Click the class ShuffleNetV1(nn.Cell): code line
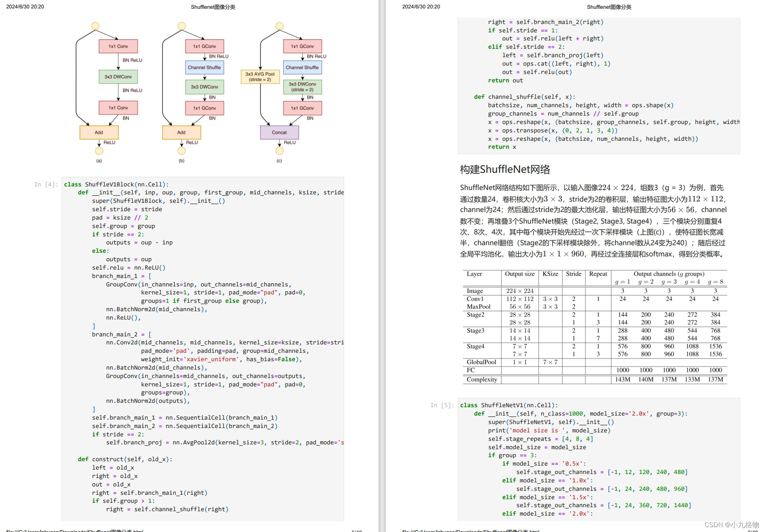This screenshot has width=765, height=532. tap(509, 405)
